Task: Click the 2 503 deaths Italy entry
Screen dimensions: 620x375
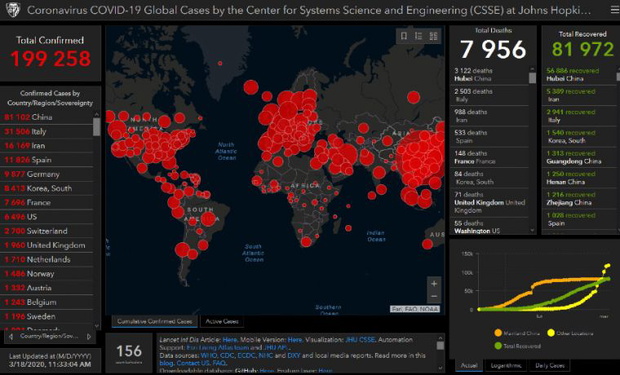Action: click(x=490, y=95)
